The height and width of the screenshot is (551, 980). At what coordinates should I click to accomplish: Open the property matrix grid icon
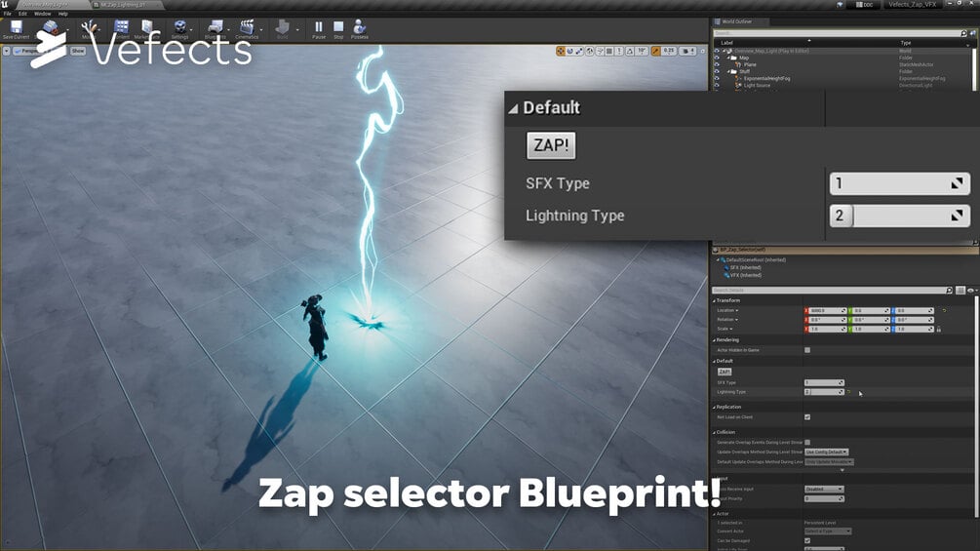pos(960,291)
